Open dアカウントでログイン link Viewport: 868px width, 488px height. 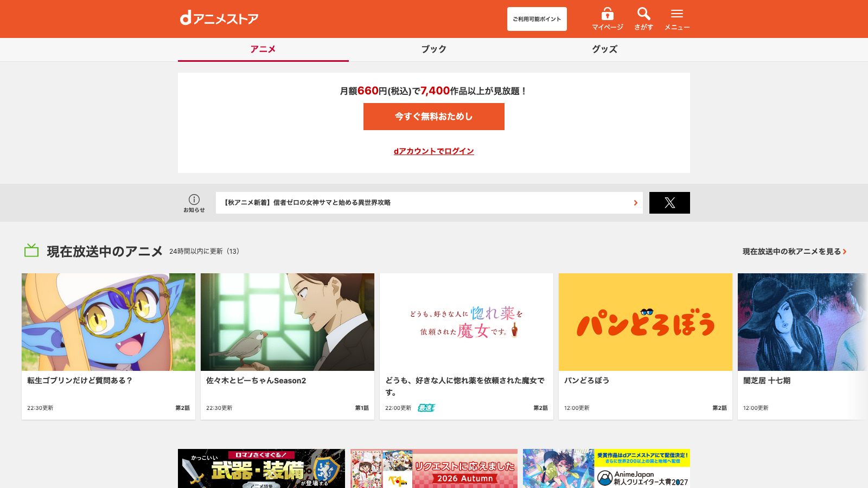pyautogui.click(x=434, y=151)
